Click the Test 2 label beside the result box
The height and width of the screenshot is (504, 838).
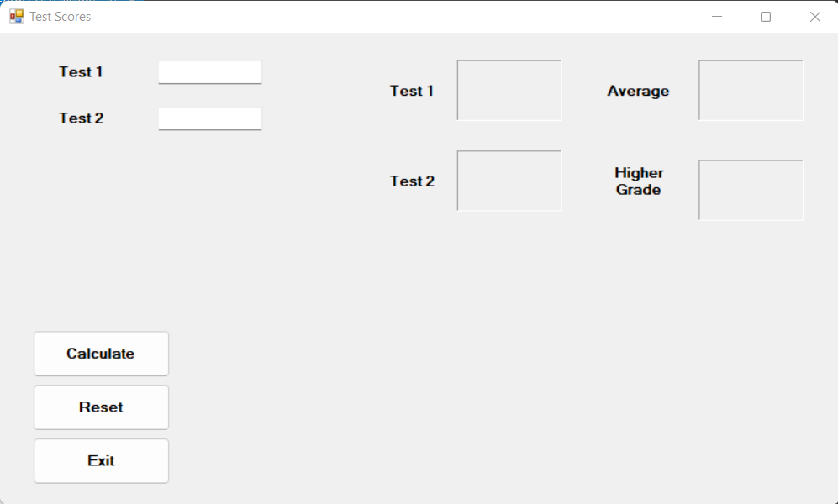(x=412, y=181)
